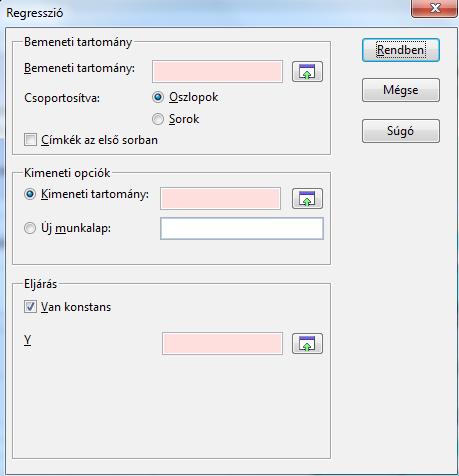Screen dimensions: 459x476
Task: Select the Oszlopok radio button
Action: coord(158,97)
